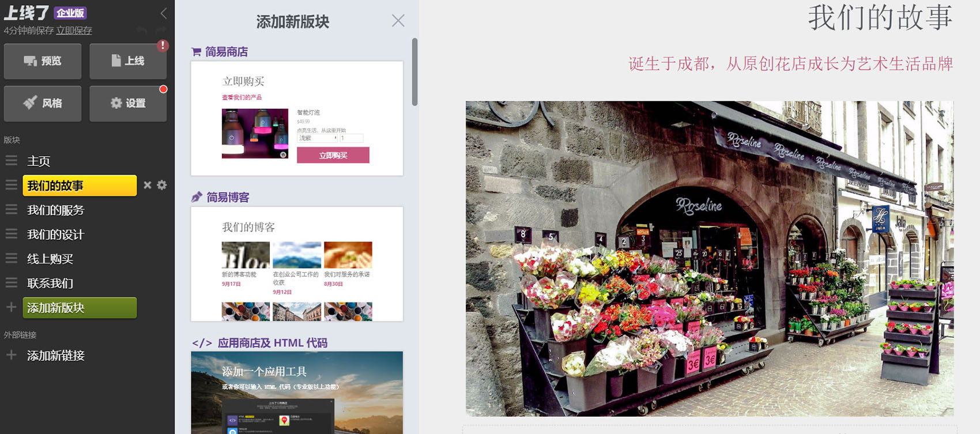Click the thumbnail for 我们对服务的承诺

click(348, 255)
